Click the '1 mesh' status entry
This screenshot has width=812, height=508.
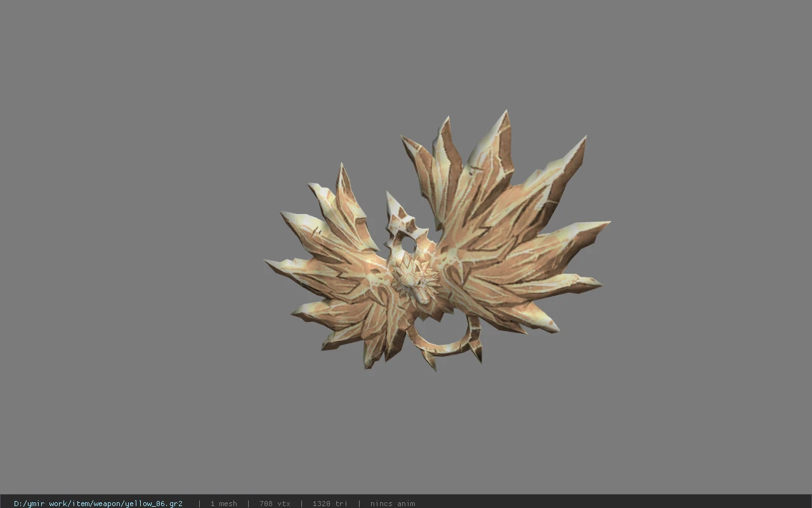coord(223,504)
